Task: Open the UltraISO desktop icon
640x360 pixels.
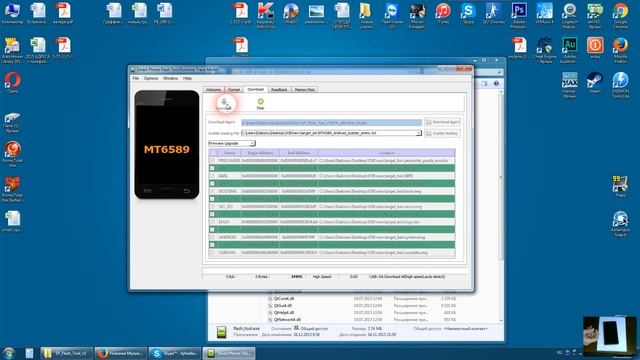Action: (x=291, y=13)
